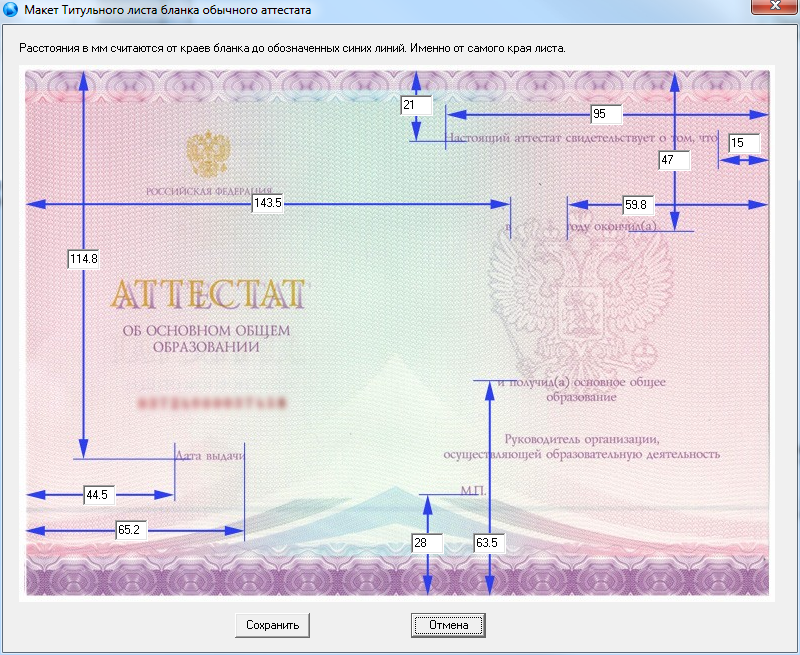
Task: Click the 63.5 input field
Action: click(489, 542)
